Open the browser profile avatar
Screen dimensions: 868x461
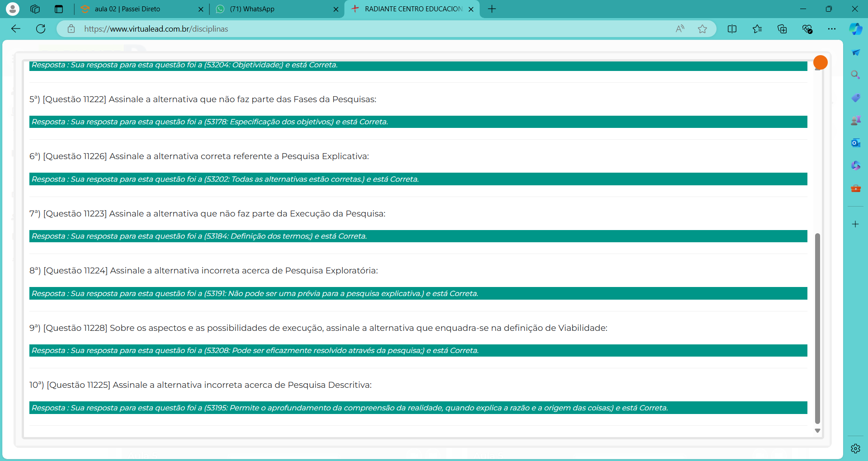[13, 9]
